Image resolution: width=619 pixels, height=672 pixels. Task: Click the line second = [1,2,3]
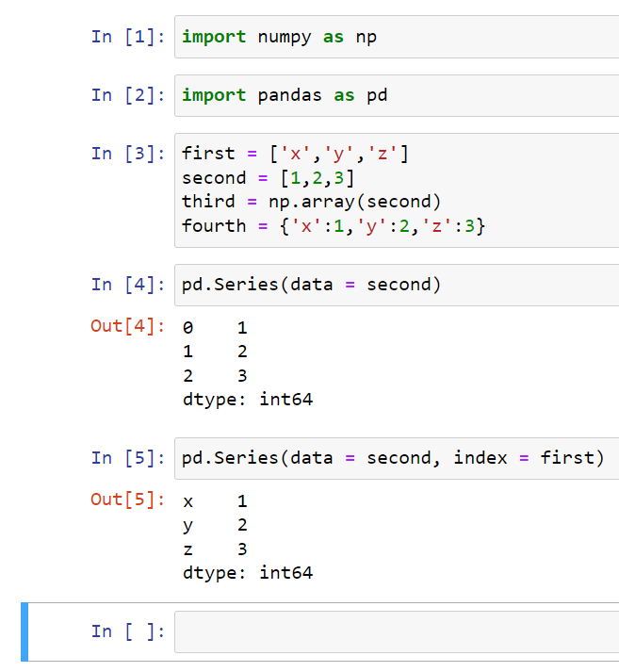click(269, 178)
